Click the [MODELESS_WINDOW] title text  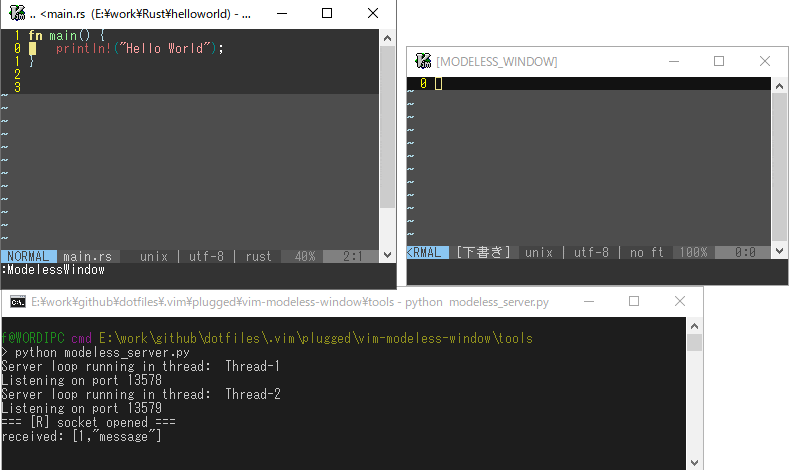(497, 62)
